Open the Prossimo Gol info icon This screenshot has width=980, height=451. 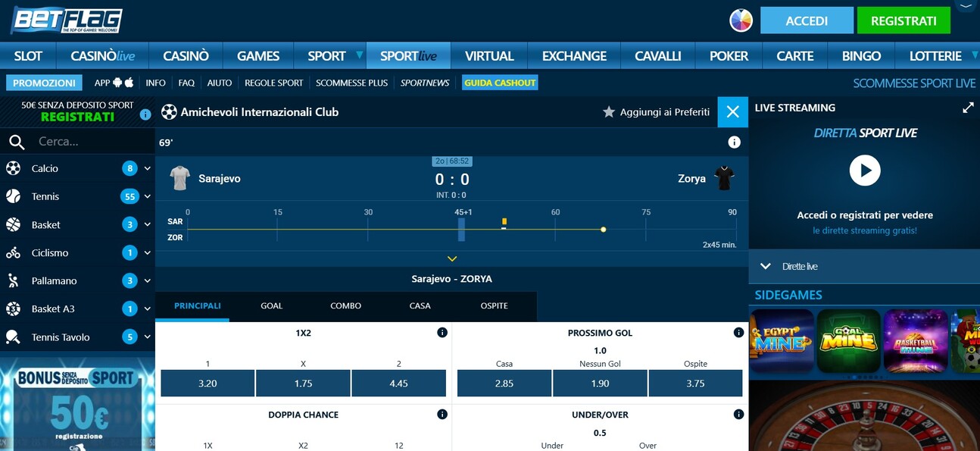738,333
